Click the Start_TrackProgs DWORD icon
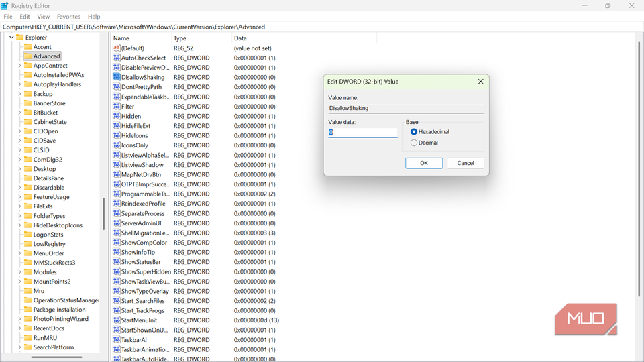Viewport: 644px width, 362px height. [x=117, y=310]
